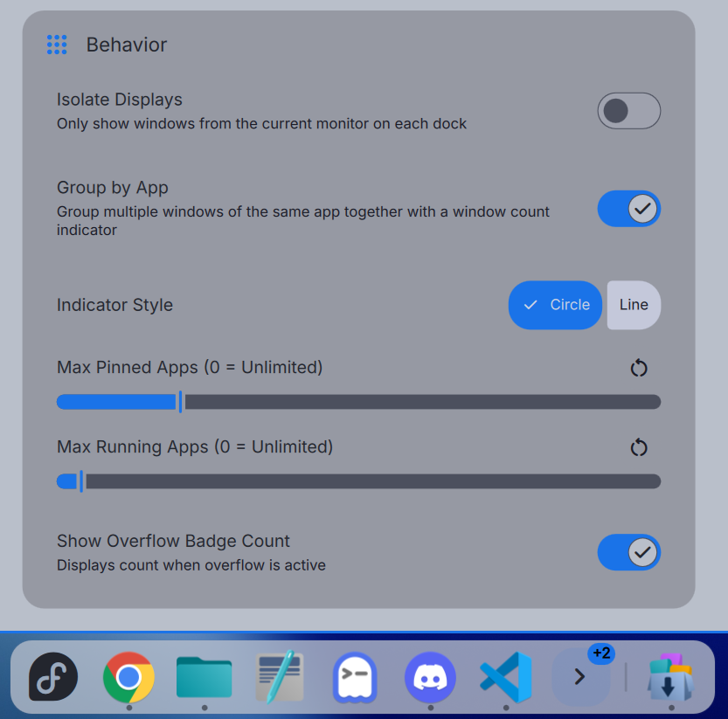Image resolution: width=728 pixels, height=719 pixels.
Task: Open Discord from the dock
Action: [429, 677]
